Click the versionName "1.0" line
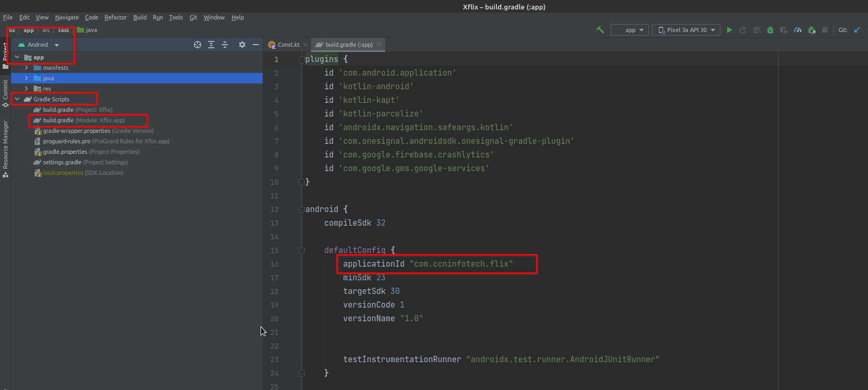 (383, 319)
